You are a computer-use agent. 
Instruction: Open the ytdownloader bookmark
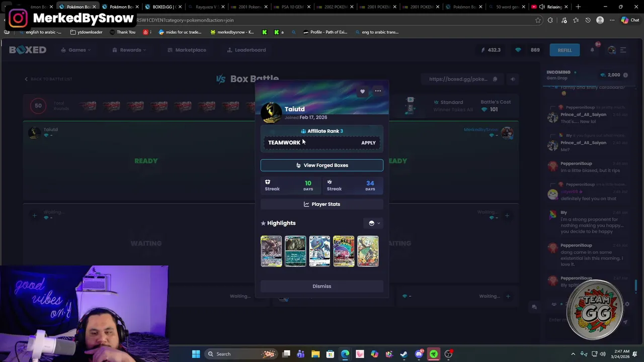point(87,32)
